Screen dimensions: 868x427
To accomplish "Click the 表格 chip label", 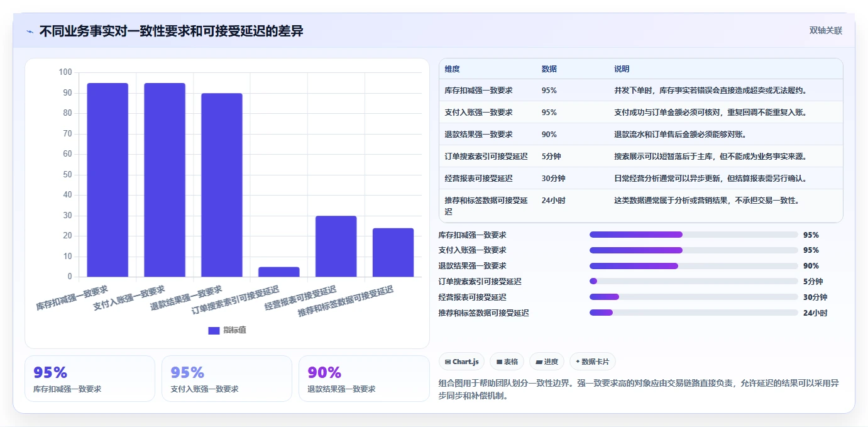I will point(510,362).
